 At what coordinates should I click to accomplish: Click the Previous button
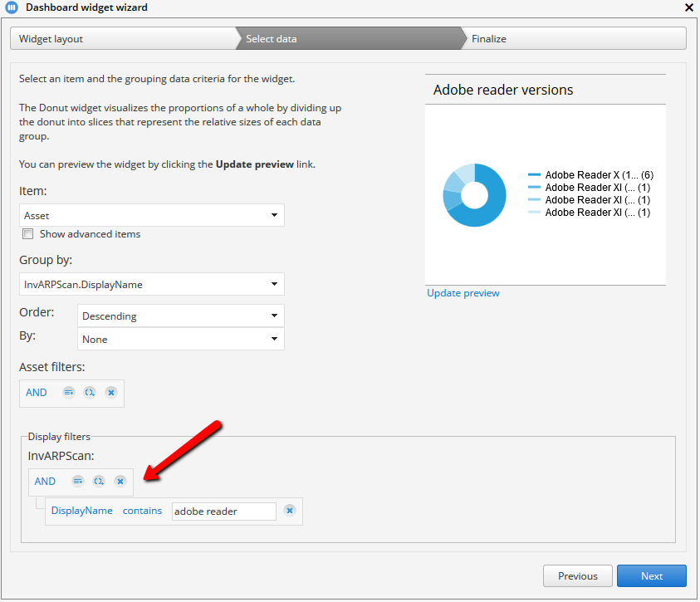coord(578,576)
